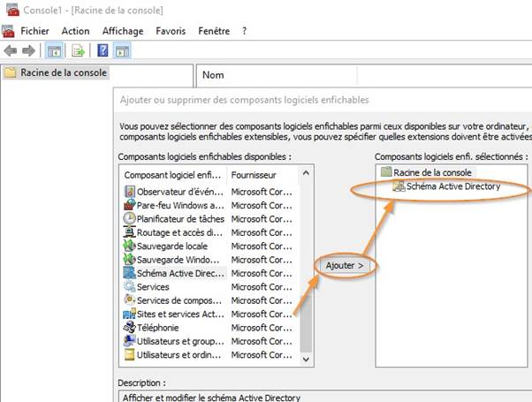Open the Fichier menu
Image resolution: width=532 pixels, height=402 pixels.
tap(34, 31)
